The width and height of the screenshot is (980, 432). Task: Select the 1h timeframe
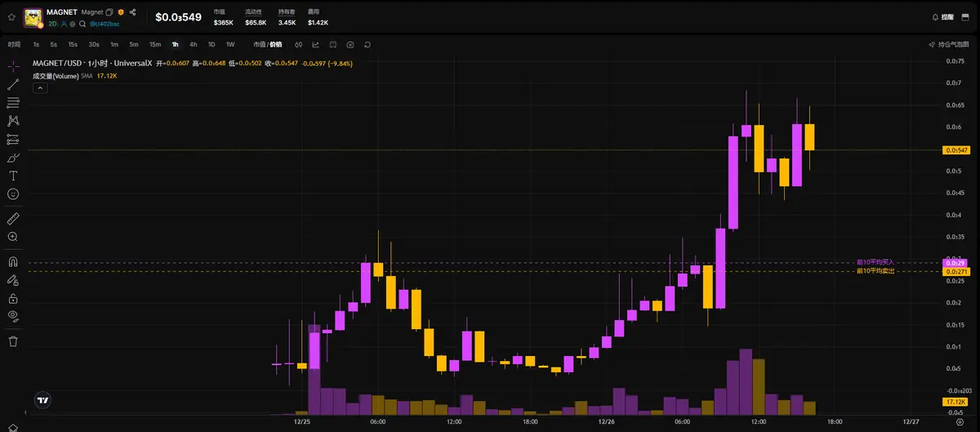tap(175, 44)
